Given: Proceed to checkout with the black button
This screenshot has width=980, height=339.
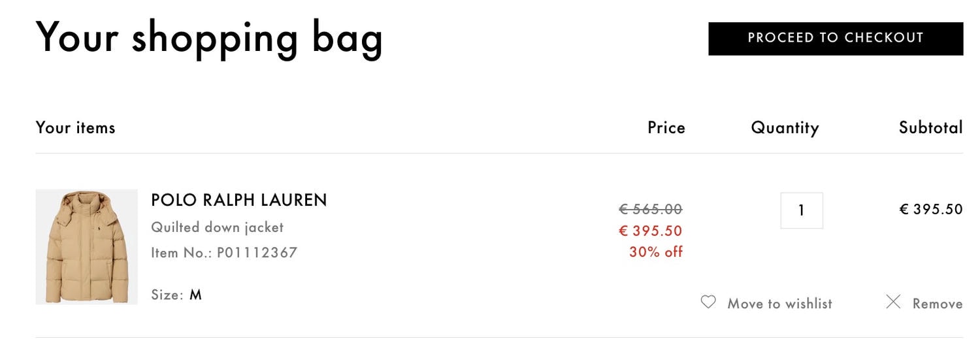Looking at the screenshot, I should tap(836, 39).
